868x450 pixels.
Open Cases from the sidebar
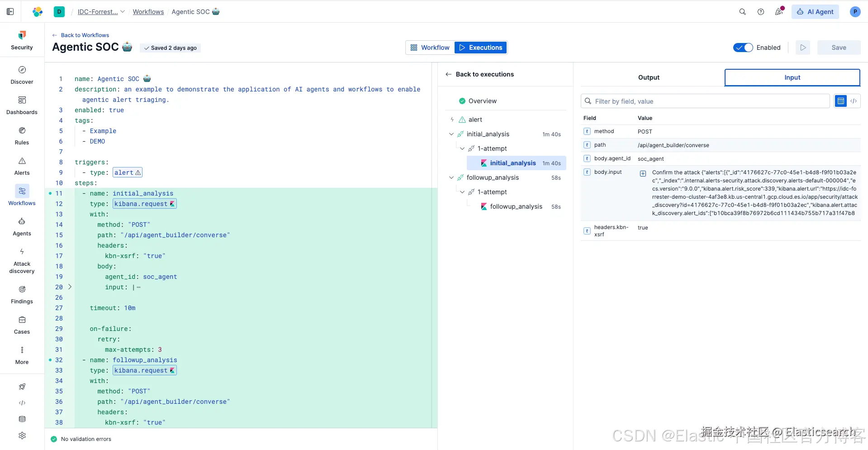coord(22,325)
